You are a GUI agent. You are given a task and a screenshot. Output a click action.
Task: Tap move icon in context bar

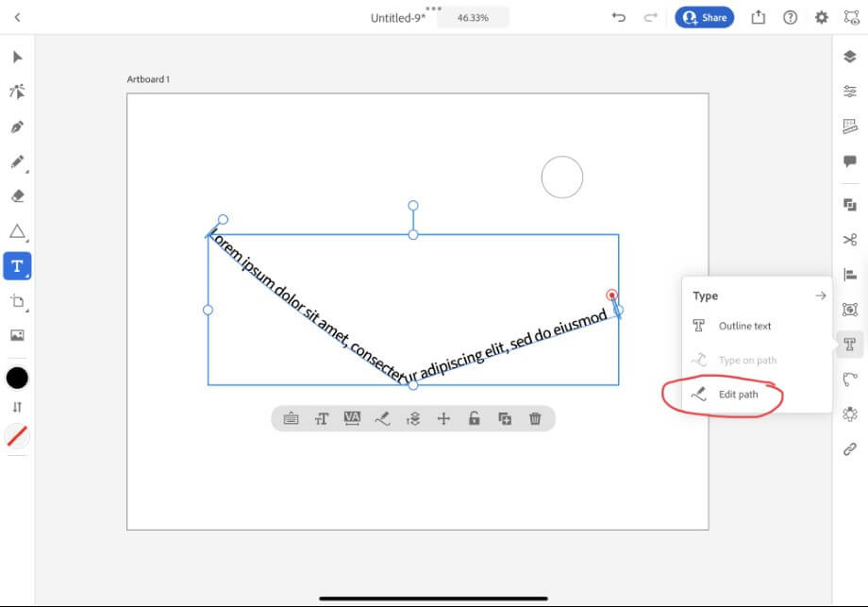443,419
